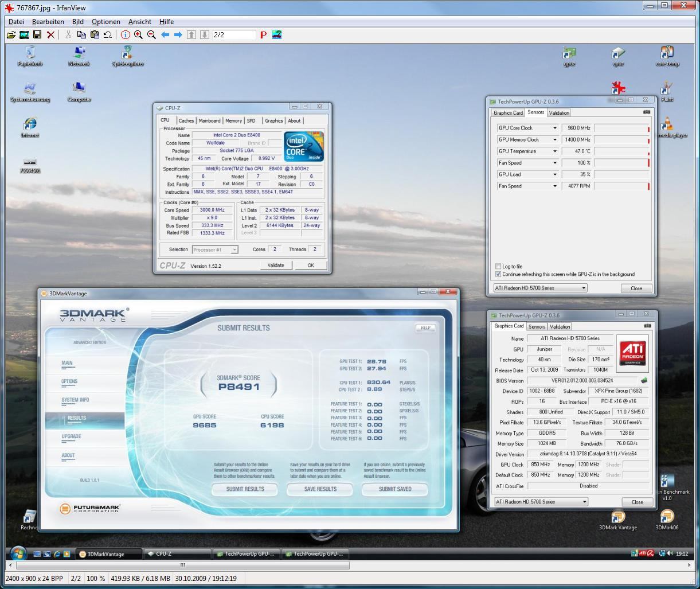700x589 pixels.
Task: Save the image with the floppy disk icon
Action: point(37,35)
